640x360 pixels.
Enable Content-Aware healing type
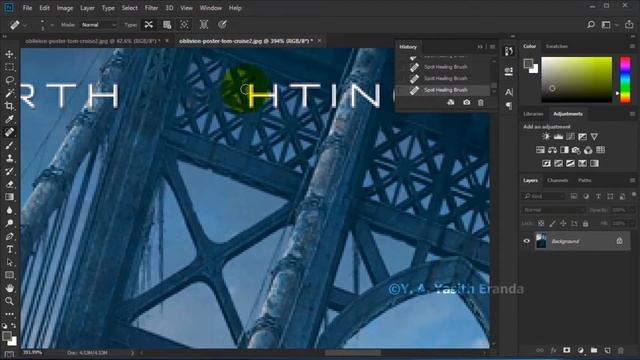click(149, 25)
